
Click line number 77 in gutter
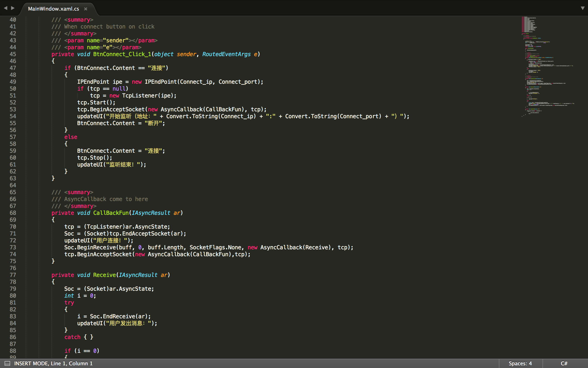13,275
